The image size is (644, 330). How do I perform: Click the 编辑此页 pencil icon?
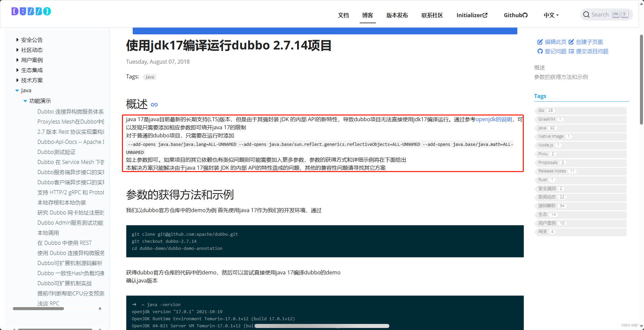coord(540,42)
